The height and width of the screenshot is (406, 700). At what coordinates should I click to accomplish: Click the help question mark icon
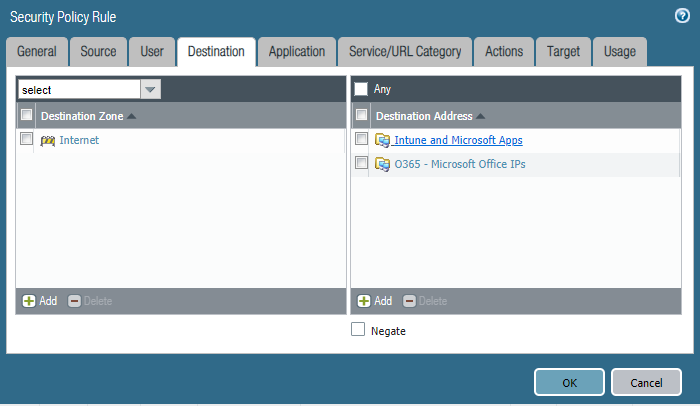(x=682, y=16)
